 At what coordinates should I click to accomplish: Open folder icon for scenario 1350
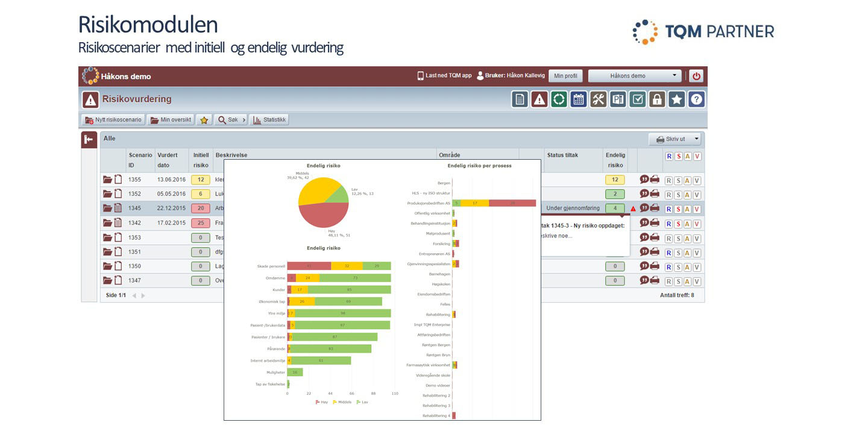pyautogui.click(x=108, y=266)
